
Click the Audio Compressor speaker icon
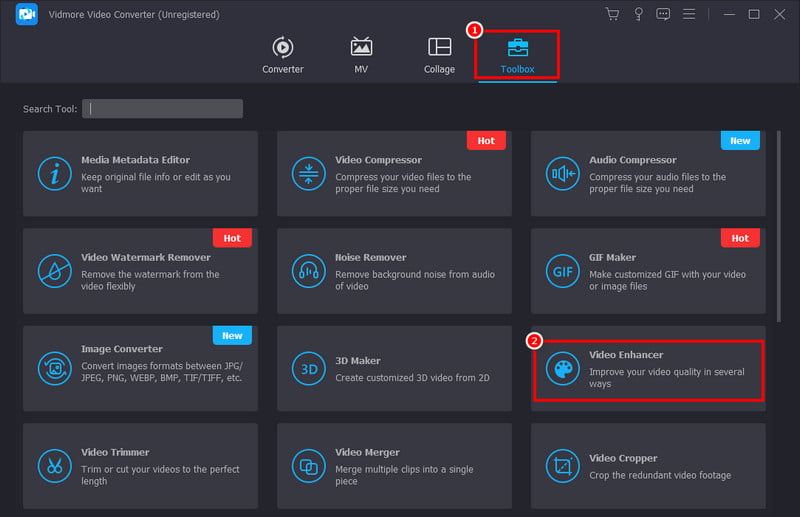(x=563, y=174)
